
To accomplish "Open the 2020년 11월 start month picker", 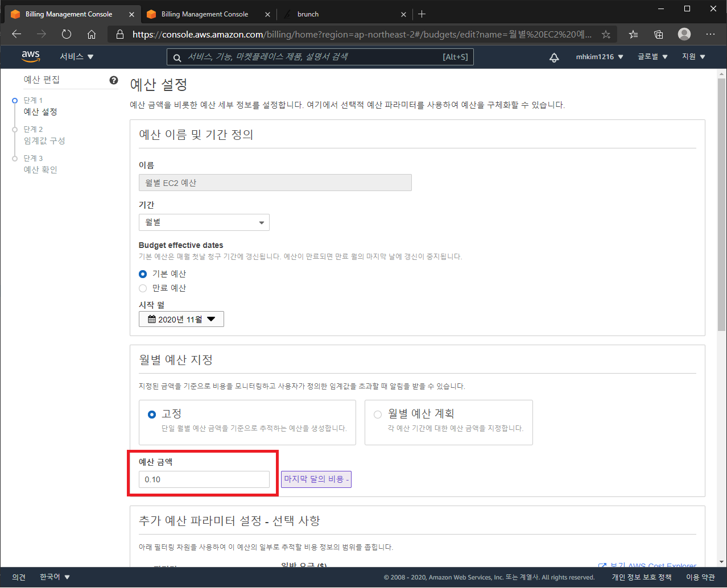I will coord(181,319).
